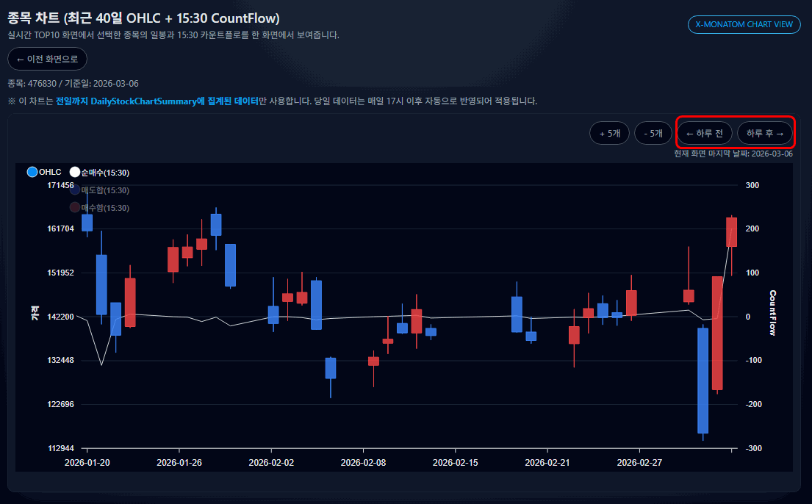Click the tall red candle left of the last candle
The image size is (812, 504).
tap(717, 333)
